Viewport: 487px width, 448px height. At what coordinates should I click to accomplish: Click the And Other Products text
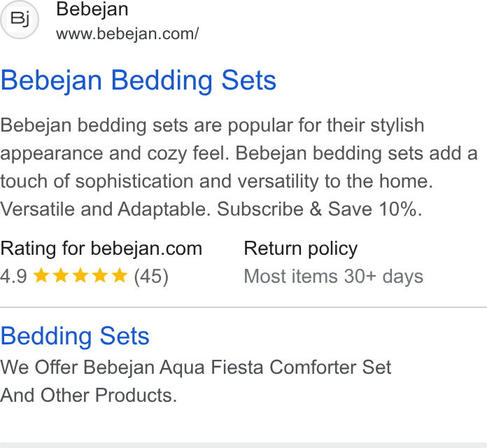89,395
